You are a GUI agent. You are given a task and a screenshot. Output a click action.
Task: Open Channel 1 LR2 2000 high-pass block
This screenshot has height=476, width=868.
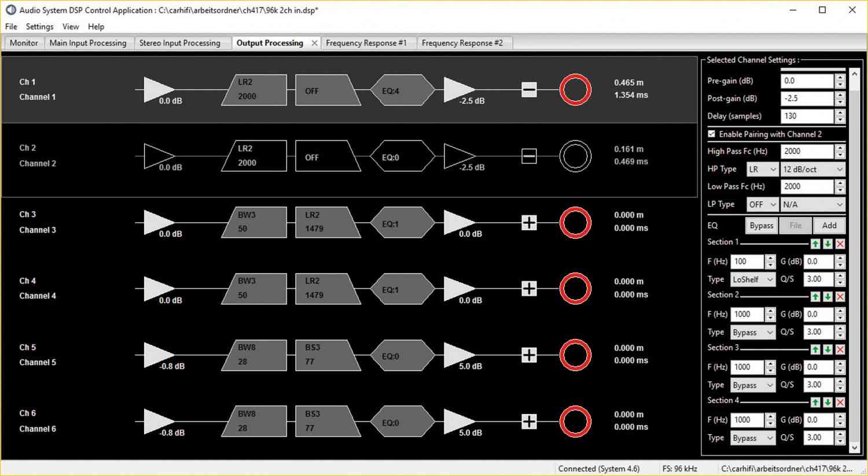254,90
